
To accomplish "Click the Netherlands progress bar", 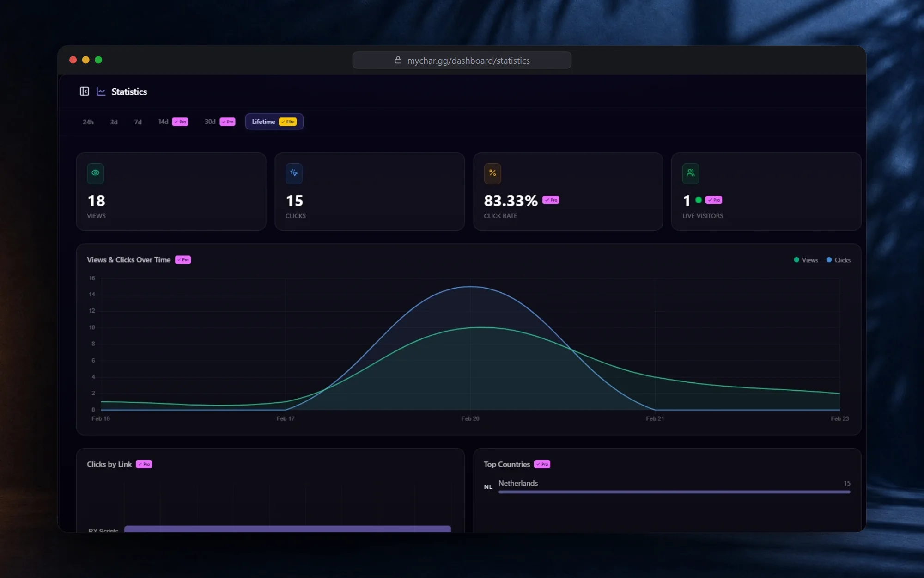I will click(x=674, y=492).
